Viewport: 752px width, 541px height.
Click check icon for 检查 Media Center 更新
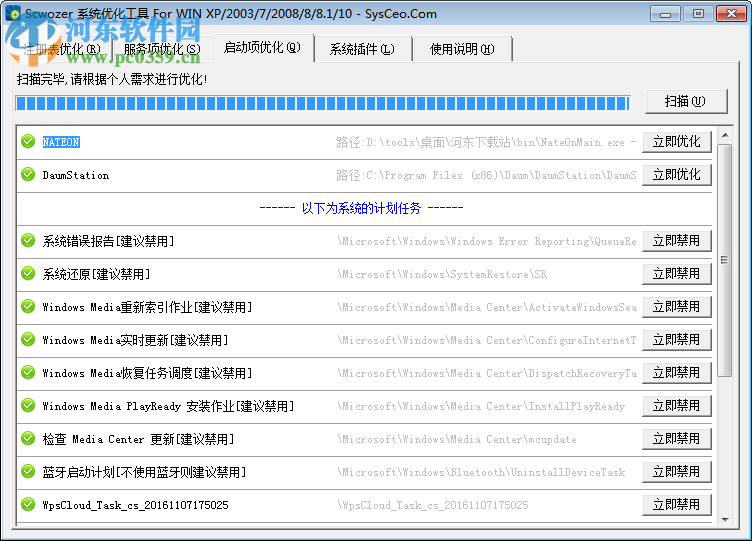click(28, 439)
